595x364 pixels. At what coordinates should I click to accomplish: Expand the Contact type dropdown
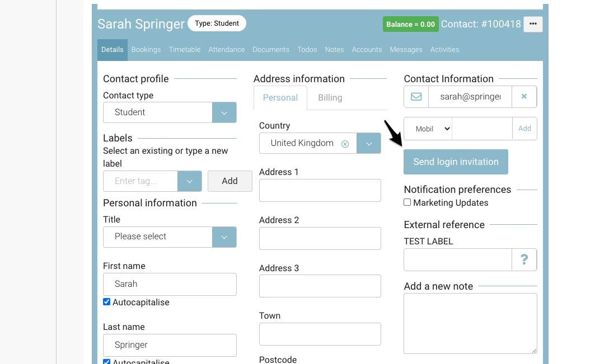pyautogui.click(x=224, y=112)
